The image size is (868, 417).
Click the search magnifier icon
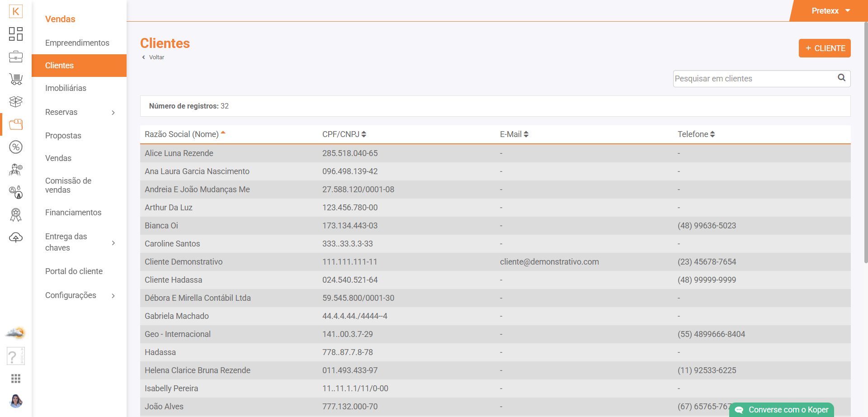[x=841, y=78]
